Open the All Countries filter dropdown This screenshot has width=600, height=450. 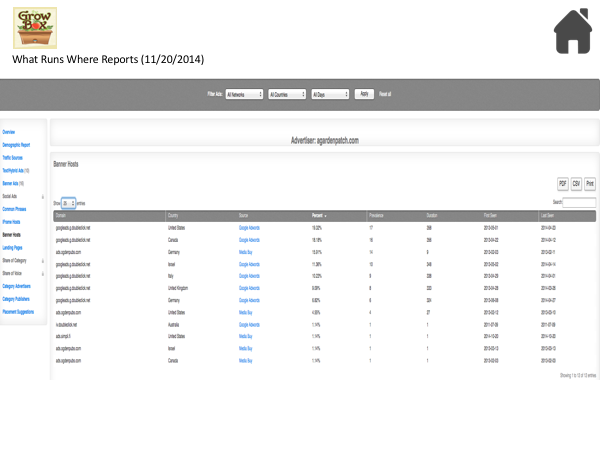point(287,94)
